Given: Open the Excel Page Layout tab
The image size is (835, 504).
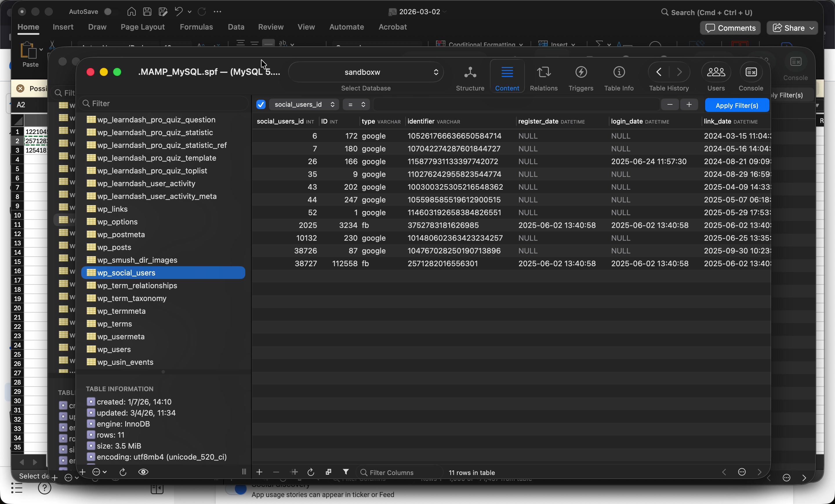Looking at the screenshot, I should click(143, 27).
